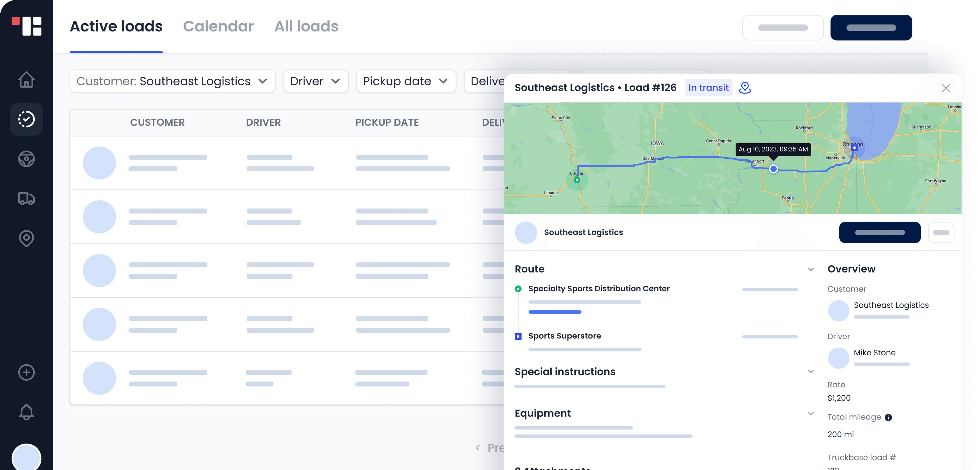980x470 pixels.
Task: Click the In transit status badge
Action: (708, 88)
